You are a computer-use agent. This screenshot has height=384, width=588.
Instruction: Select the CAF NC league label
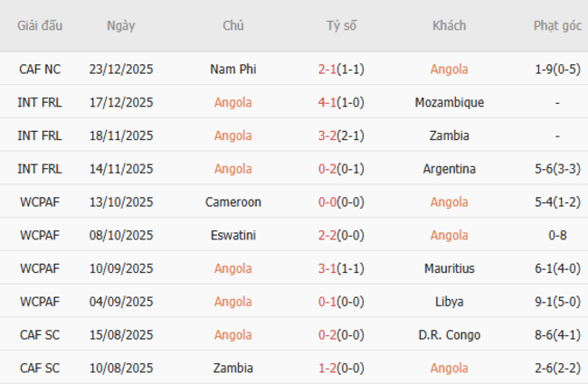tap(40, 69)
